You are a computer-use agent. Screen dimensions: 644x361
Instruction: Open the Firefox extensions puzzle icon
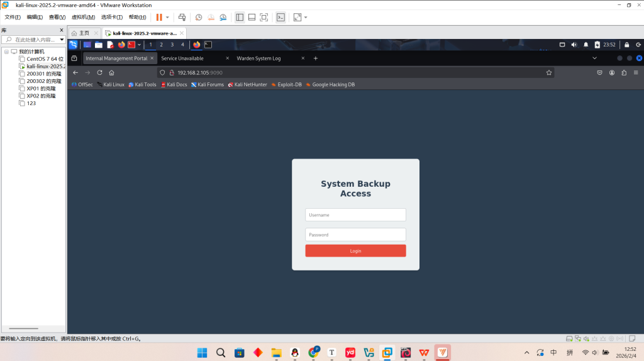624,72
